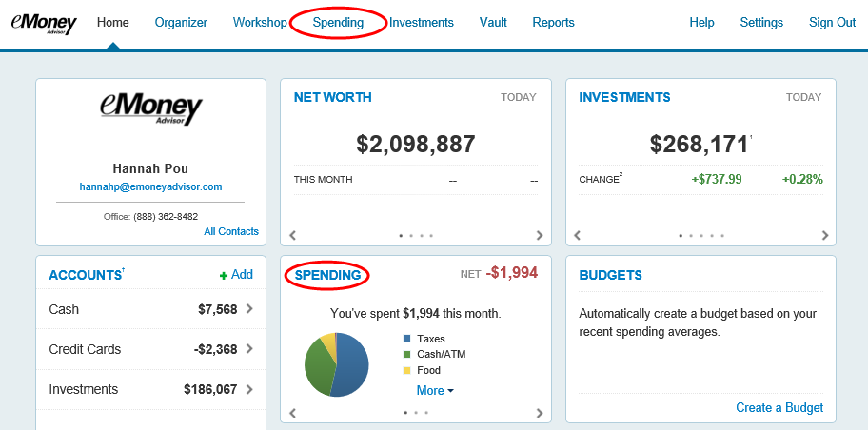
Task: Click the eMoney Advisor logo in contact card
Action: (x=151, y=109)
